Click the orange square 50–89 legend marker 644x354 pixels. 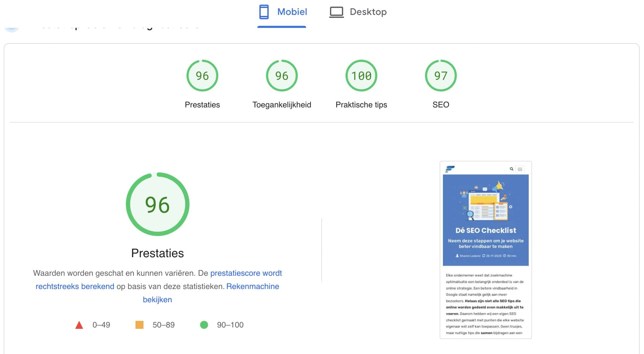coord(139,325)
